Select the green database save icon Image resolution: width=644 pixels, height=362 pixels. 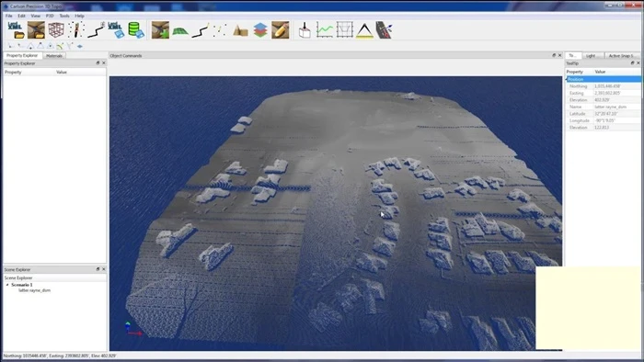136,30
